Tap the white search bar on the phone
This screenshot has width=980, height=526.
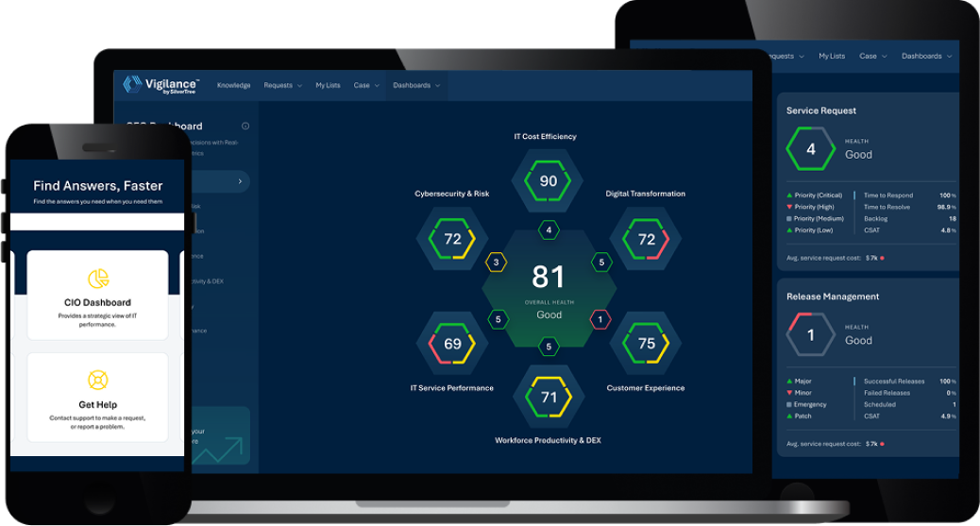[97, 222]
